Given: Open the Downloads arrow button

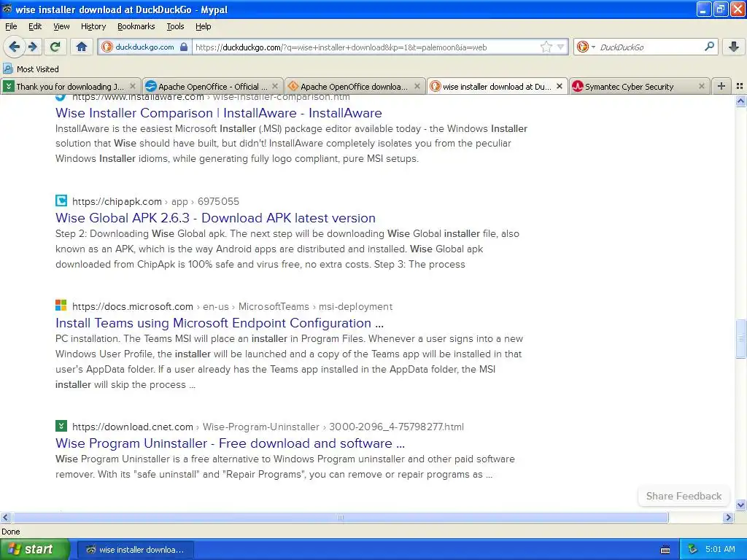Looking at the screenshot, I should click(x=734, y=47).
